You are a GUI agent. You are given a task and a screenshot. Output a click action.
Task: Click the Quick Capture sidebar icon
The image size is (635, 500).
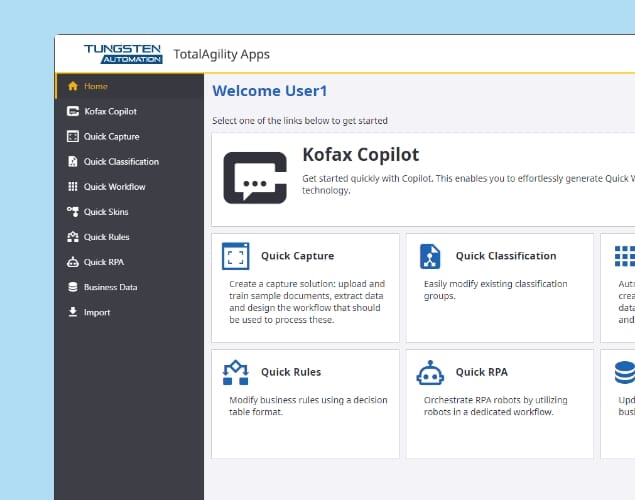click(x=73, y=136)
